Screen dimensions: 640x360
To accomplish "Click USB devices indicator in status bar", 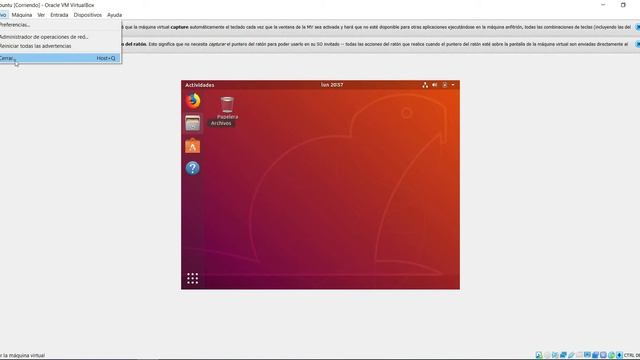I will 571,355.
